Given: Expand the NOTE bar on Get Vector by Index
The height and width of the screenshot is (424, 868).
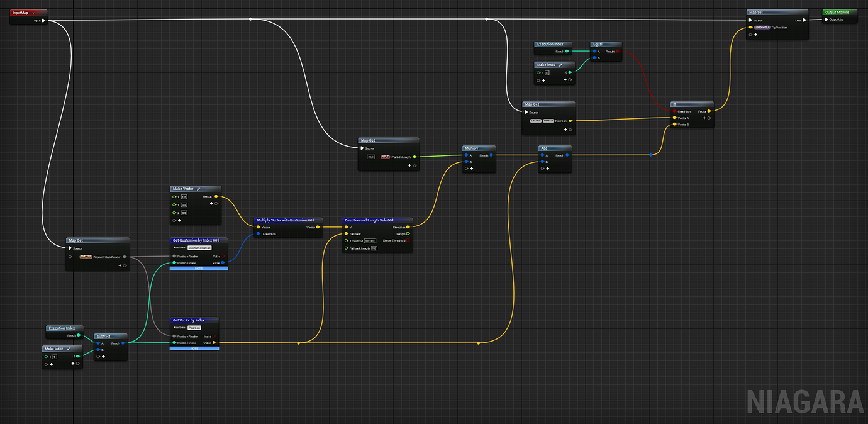Looking at the screenshot, I should click(194, 348).
